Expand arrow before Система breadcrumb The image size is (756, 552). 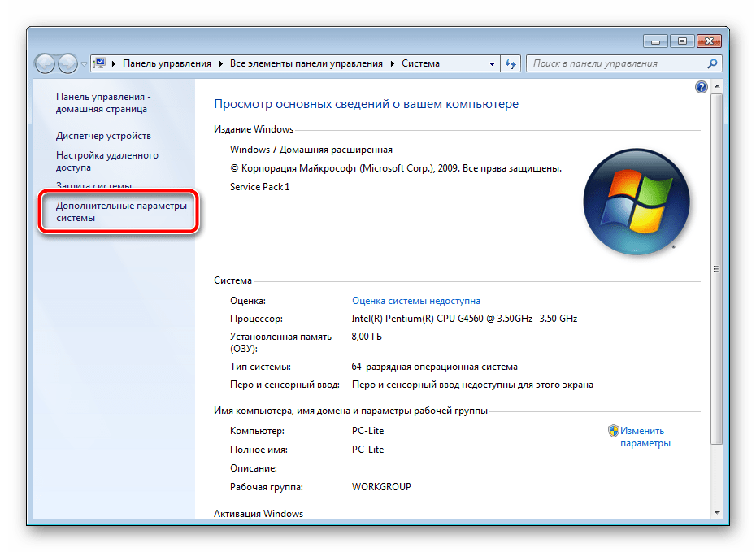click(x=393, y=63)
